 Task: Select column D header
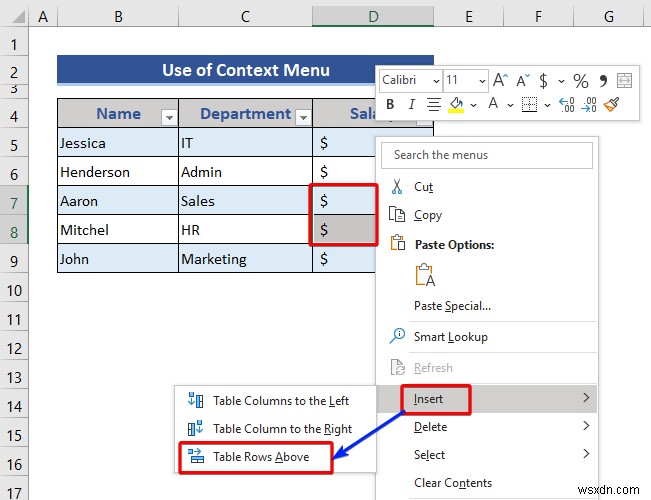point(373,17)
